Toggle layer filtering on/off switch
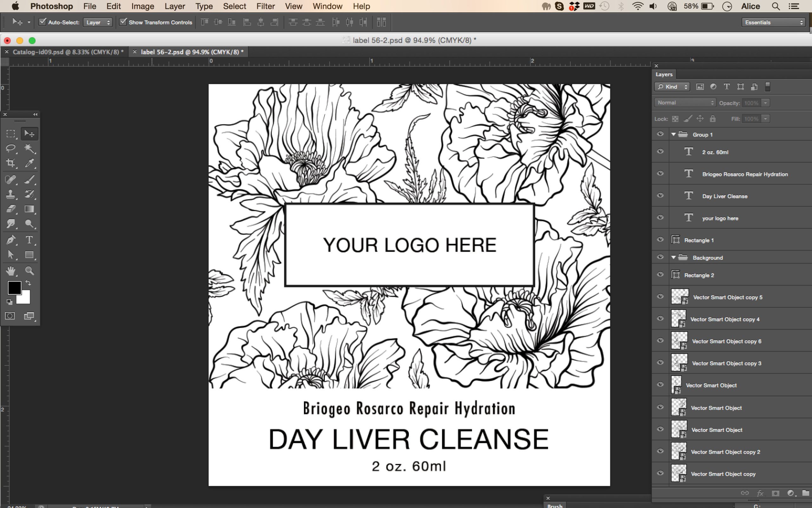Viewport: 812px width, 508px height. pyautogui.click(x=767, y=87)
